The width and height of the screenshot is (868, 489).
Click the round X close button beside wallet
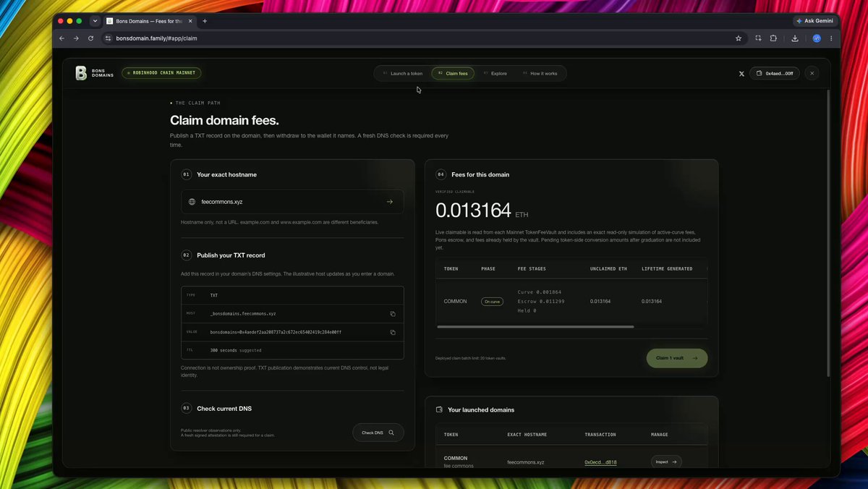tap(812, 73)
